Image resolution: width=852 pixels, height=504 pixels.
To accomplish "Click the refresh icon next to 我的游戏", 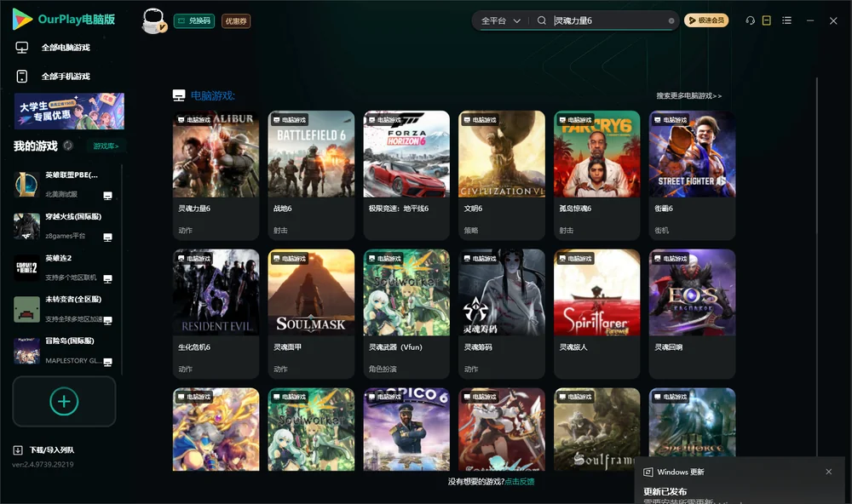I will (x=68, y=146).
